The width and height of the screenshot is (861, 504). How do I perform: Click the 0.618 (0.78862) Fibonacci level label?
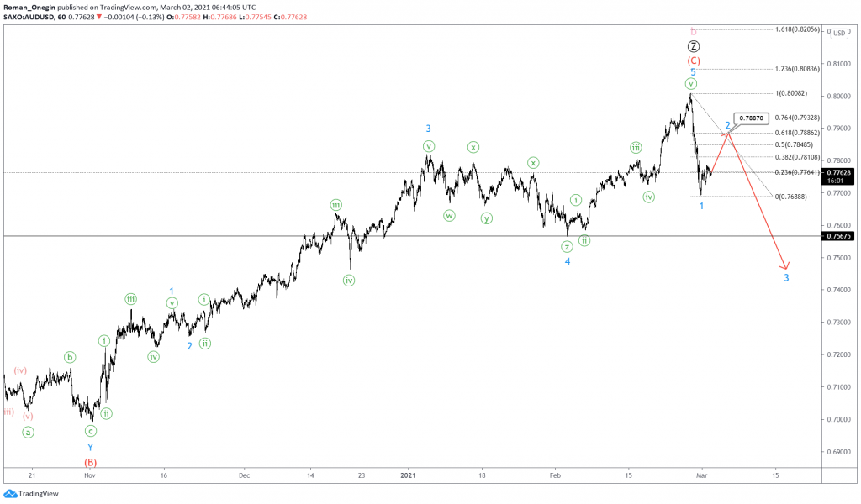click(797, 132)
